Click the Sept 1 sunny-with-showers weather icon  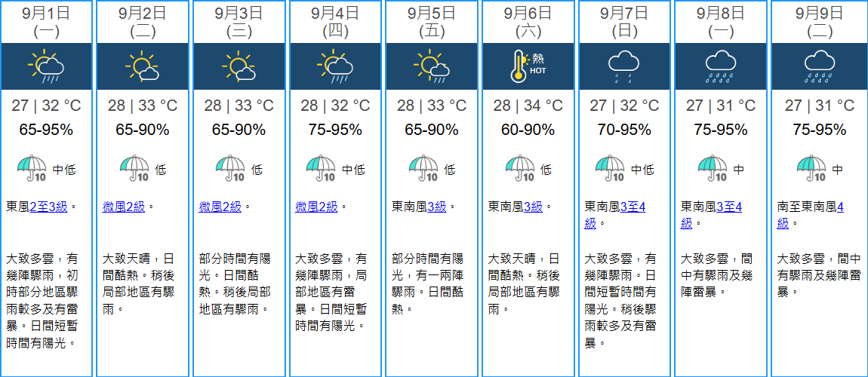pos(47,66)
